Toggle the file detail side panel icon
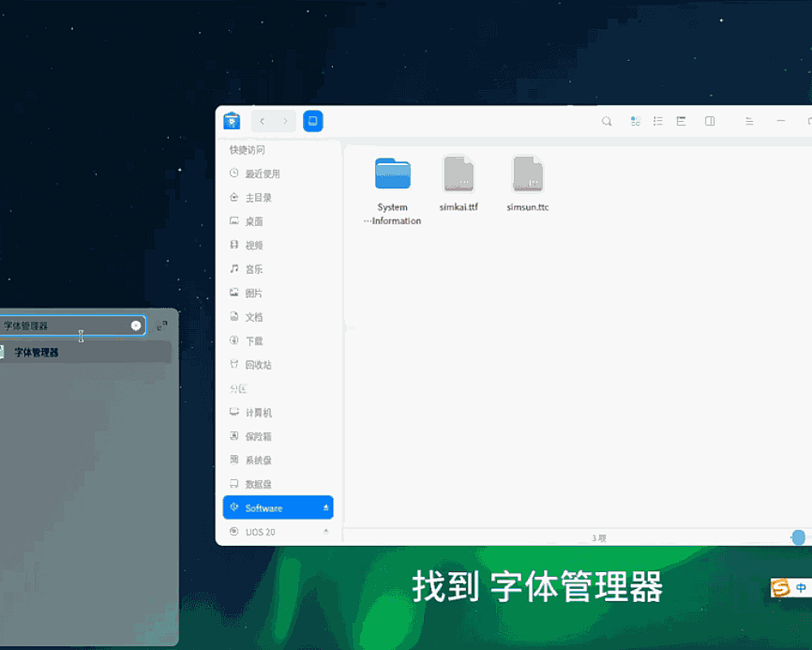 (x=710, y=121)
